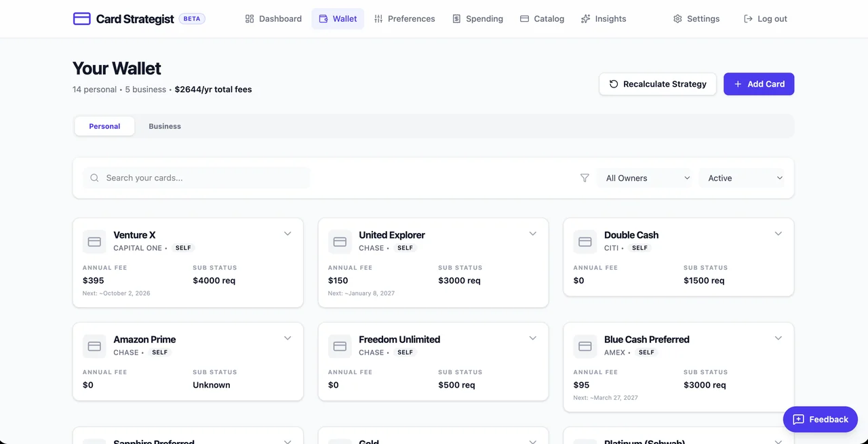The width and height of the screenshot is (868, 444).
Task: Click the $395 annual fee value
Action: click(x=94, y=281)
